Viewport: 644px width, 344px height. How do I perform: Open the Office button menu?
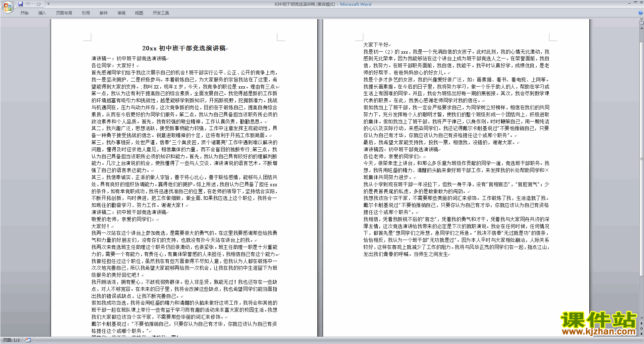click(x=7, y=7)
